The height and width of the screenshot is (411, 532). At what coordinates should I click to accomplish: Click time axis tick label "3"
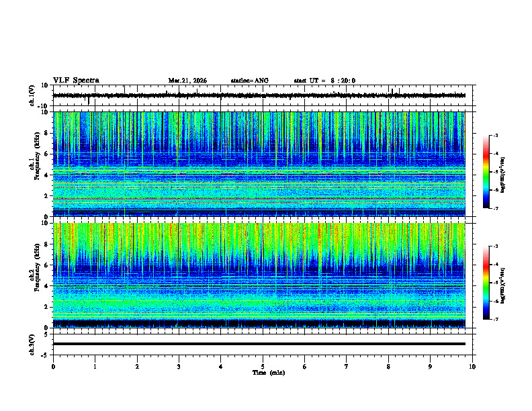[179, 367]
